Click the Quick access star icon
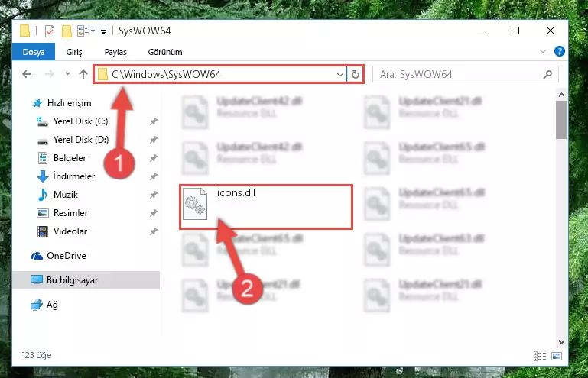Image resolution: width=588 pixels, height=378 pixels. click(37, 103)
